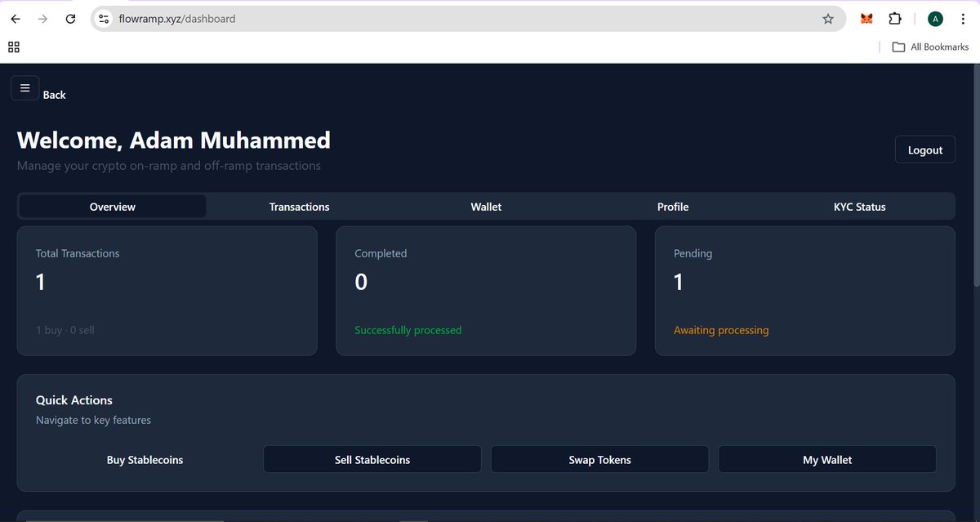Reload the dashboard page
The image size is (980, 522).
(70, 18)
